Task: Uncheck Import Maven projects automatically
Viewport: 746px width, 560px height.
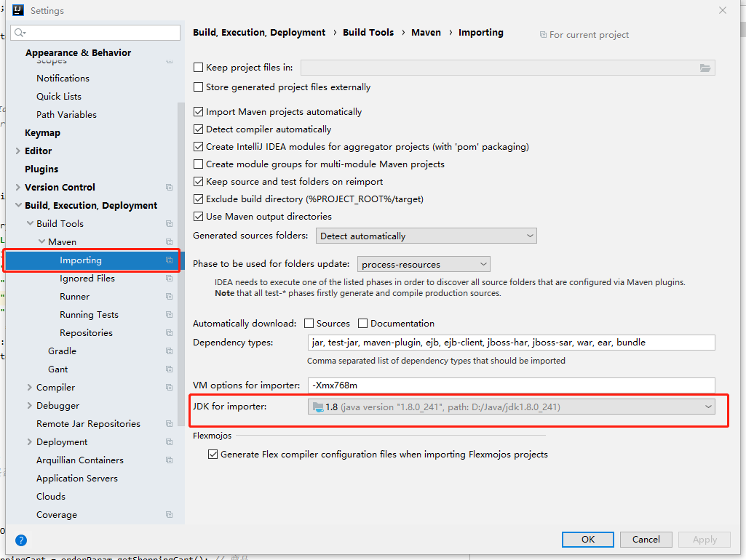Action: tap(199, 112)
